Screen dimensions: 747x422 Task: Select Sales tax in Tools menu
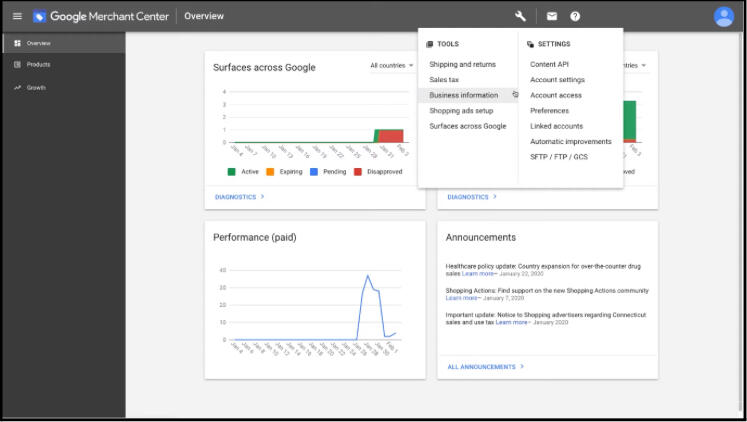tap(444, 79)
